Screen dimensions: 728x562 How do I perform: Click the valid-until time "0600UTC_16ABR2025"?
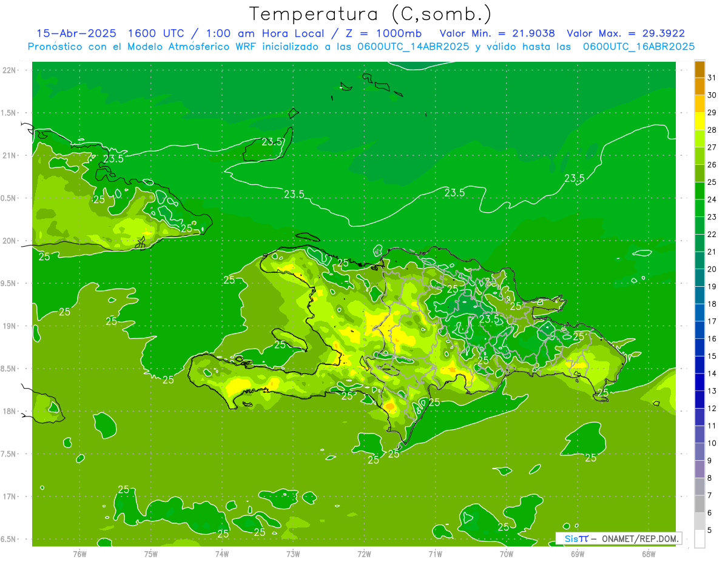coord(639,47)
